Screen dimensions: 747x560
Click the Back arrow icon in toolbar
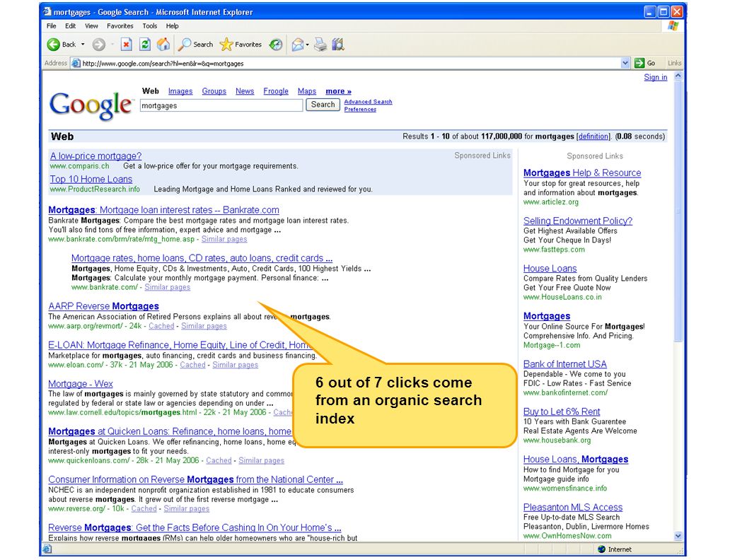click(53, 45)
